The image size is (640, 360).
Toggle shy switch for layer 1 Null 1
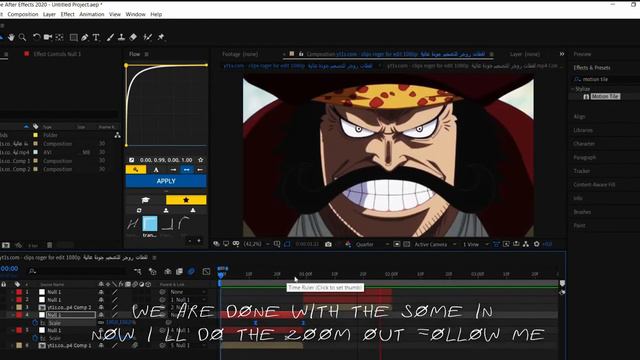(101, 292)
